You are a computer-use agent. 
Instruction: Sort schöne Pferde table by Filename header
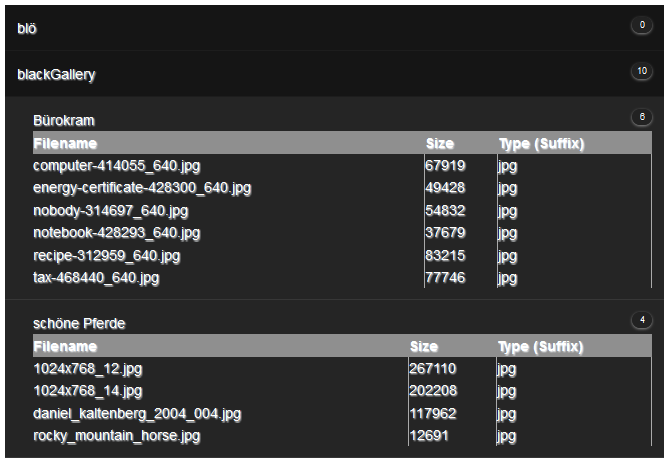pyautogui.click(x=65, y=347)
